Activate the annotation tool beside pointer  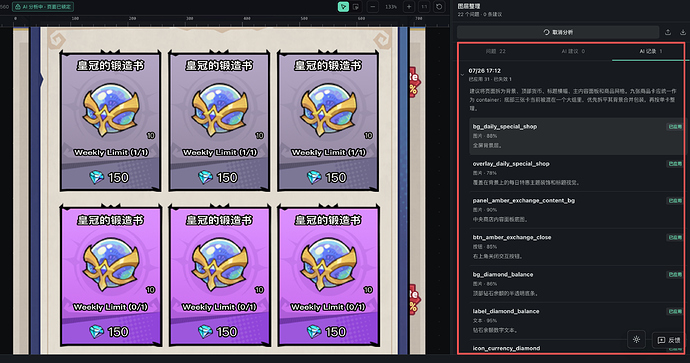click(356, 7)
